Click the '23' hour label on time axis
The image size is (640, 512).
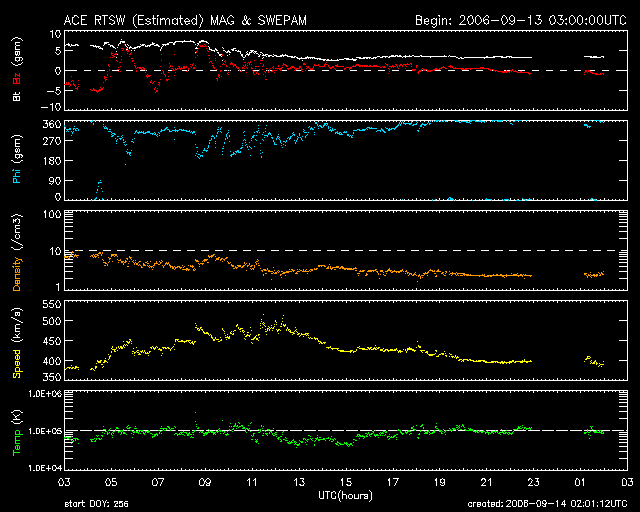pos(533,483)
